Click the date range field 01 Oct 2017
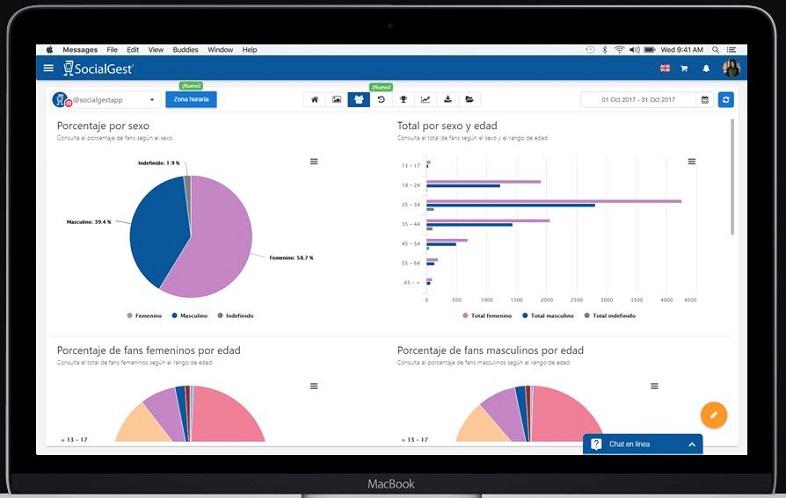Image resolution: width=786 pixels, height=498 pixels. click(638, 99)
